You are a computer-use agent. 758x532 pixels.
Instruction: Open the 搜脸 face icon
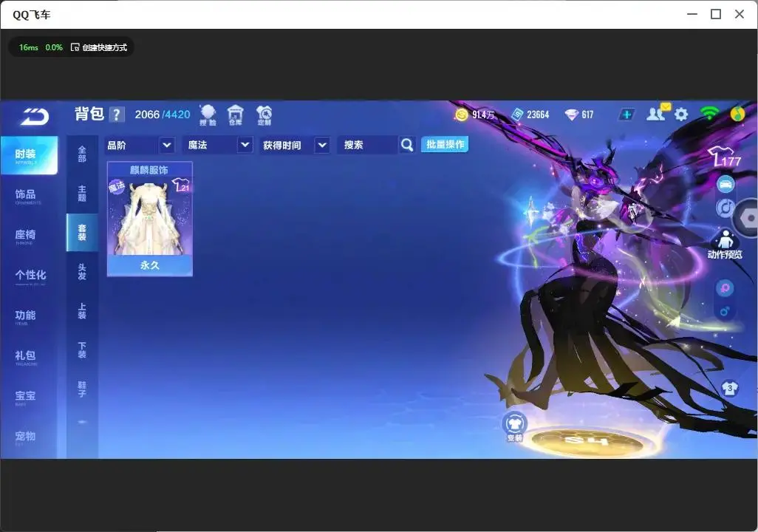(208, 115)
